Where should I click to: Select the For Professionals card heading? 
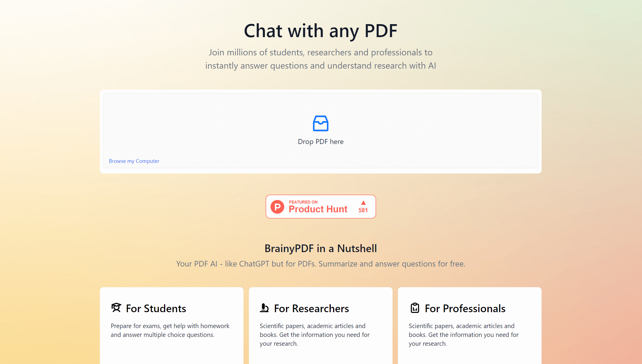465,308
